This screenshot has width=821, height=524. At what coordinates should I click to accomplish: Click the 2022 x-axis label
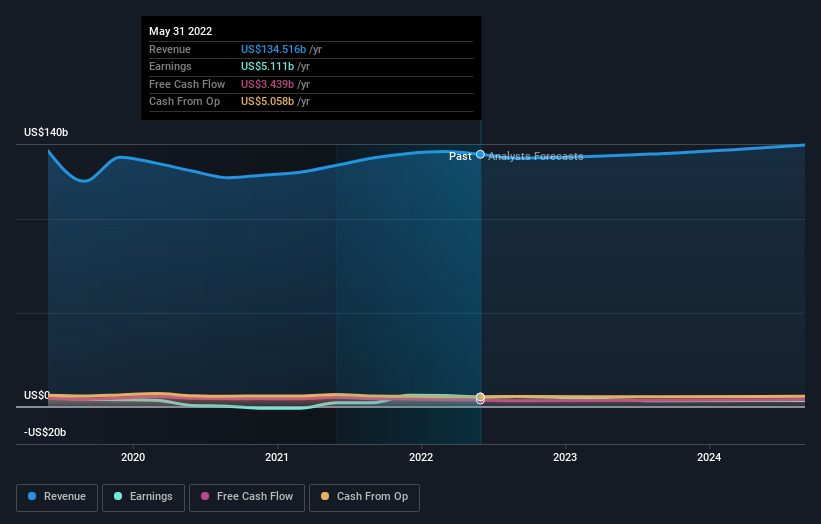(421, 457)
